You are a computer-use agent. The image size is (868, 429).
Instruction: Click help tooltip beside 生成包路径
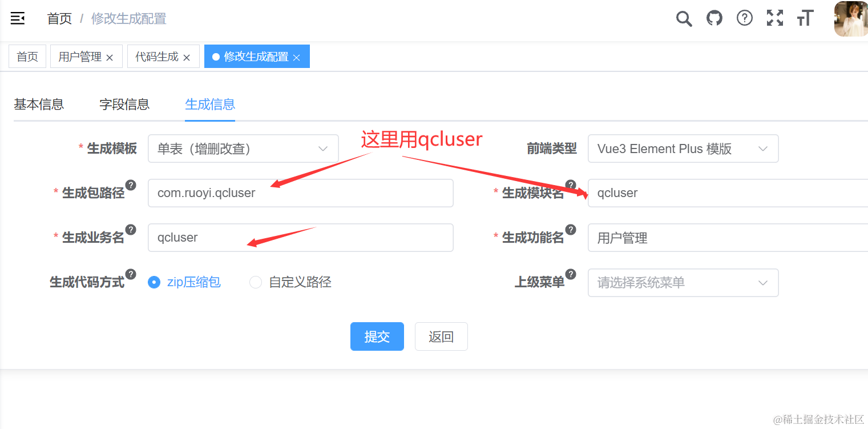131,185
